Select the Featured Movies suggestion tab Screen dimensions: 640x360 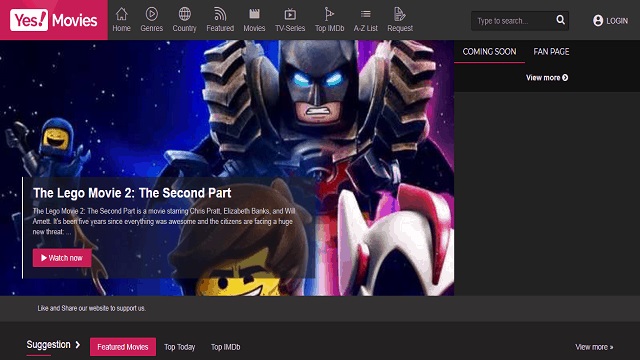coord(123,347)
